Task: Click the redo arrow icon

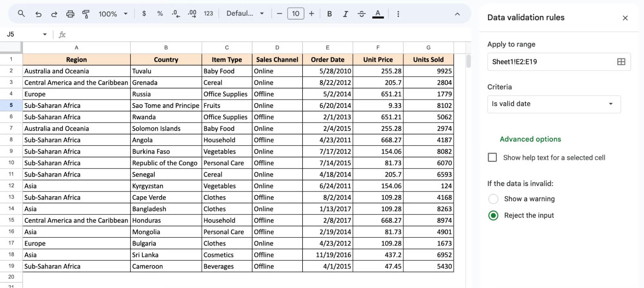Action: click(54, 14)
